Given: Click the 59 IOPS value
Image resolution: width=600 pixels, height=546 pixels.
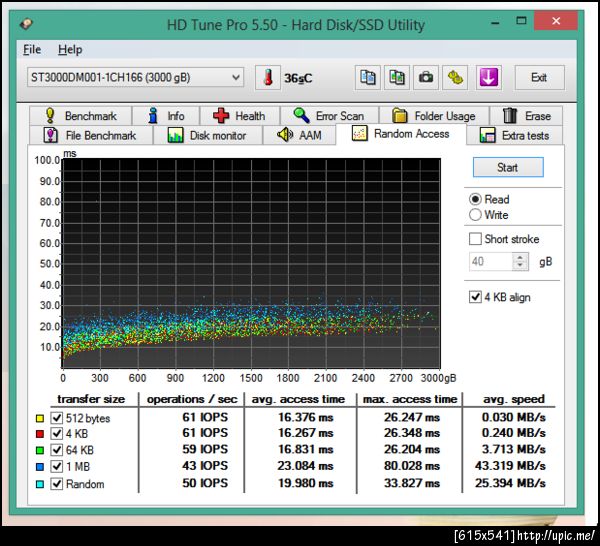Looking at the screenshot, I should [205, 449].
